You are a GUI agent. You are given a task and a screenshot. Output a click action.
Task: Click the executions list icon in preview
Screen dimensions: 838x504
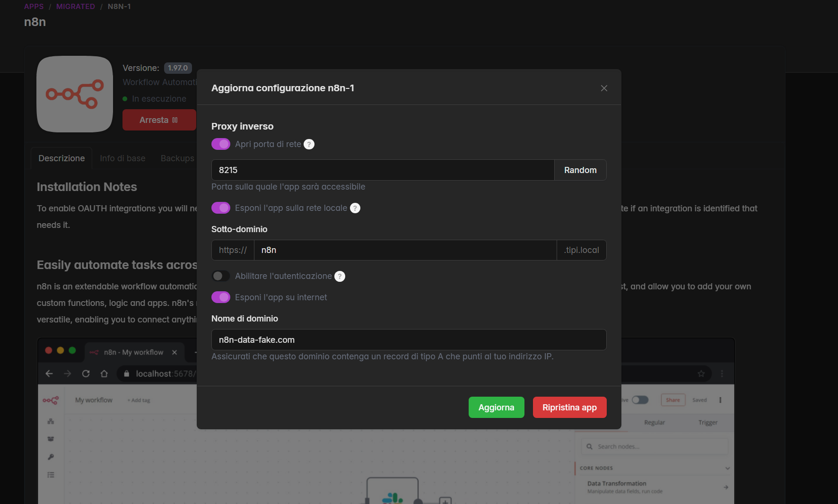[51, 475]
